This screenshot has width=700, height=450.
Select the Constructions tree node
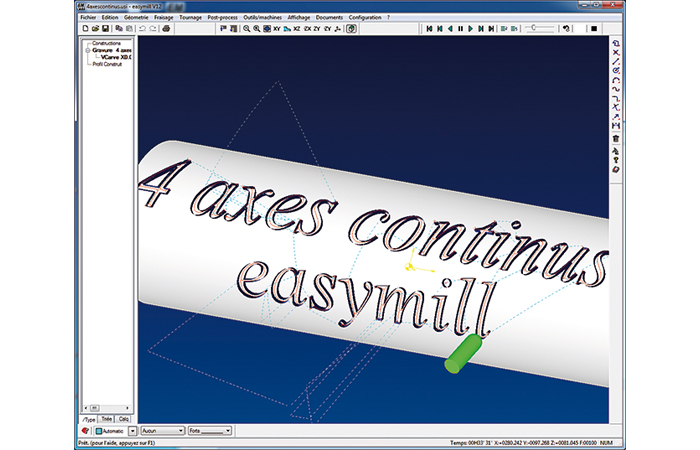coord(106,43)
